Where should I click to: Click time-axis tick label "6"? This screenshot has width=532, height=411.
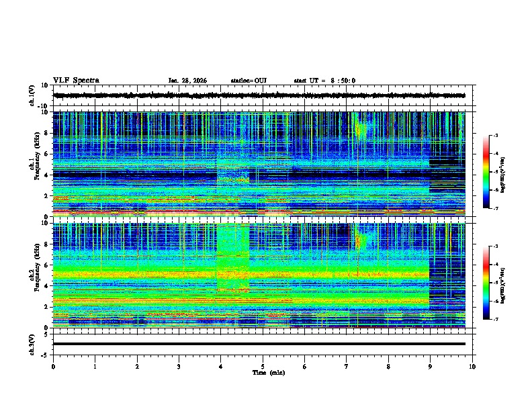(305, 367)
